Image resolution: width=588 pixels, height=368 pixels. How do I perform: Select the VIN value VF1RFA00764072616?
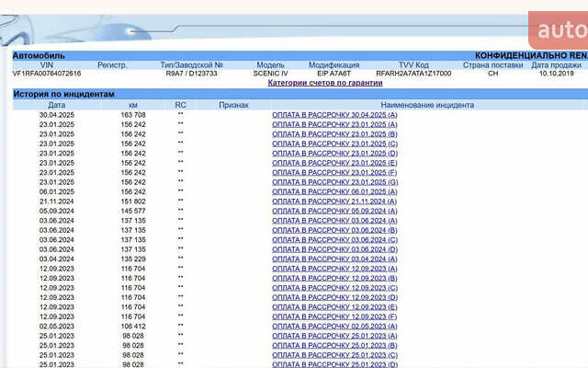point(47,74)
